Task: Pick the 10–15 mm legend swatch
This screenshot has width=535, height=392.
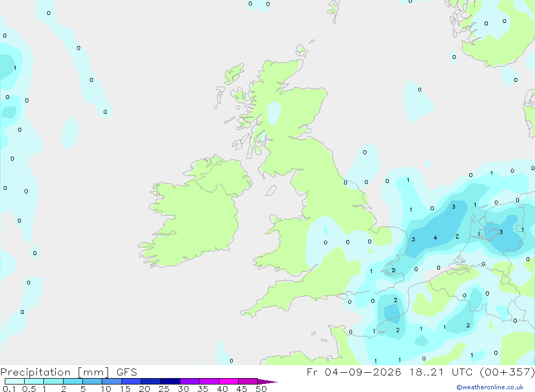Action: pyautogui.click(x=112, y=381)
